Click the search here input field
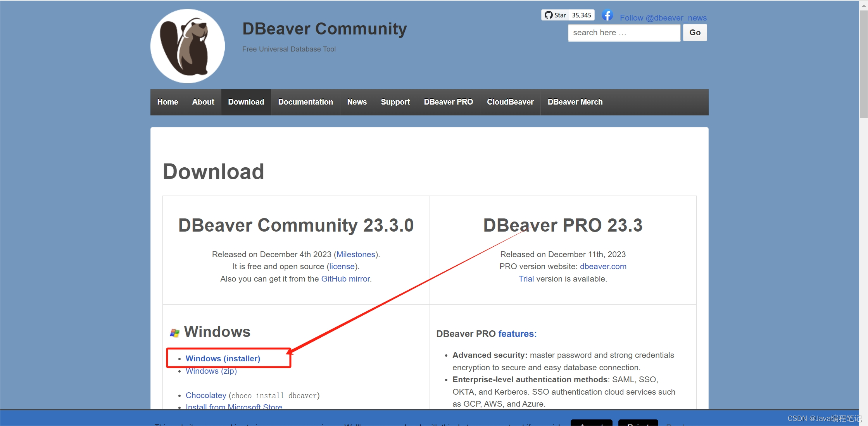The height and width of the screenshot is (426, 868). (624, 33)
